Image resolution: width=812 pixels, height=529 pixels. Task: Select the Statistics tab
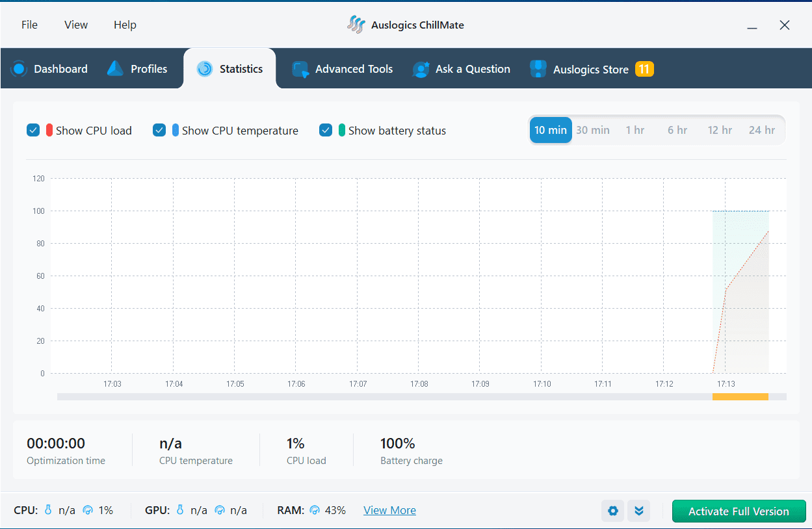[229, 69]
